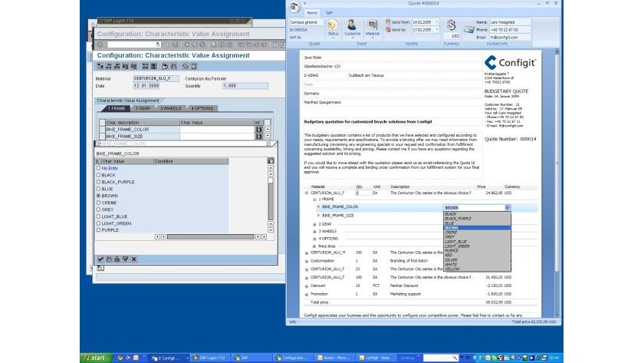Image resolution: width=644 pixels, height=363 pixels.
Task: Open the Notes taskbar button
Action: 333,358
